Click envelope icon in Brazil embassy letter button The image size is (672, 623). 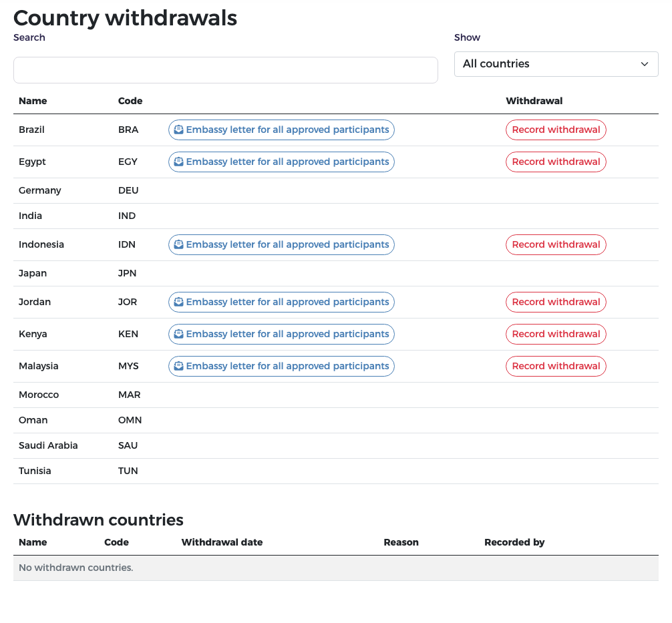(x=179, y=130)
